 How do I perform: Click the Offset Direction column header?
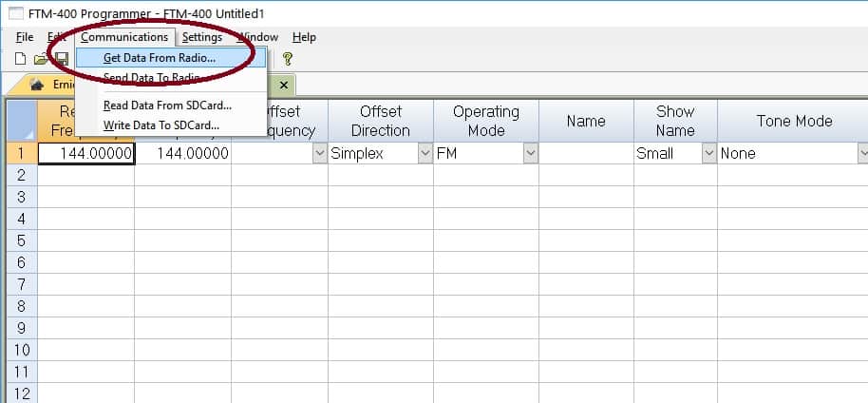coord(381,121)
